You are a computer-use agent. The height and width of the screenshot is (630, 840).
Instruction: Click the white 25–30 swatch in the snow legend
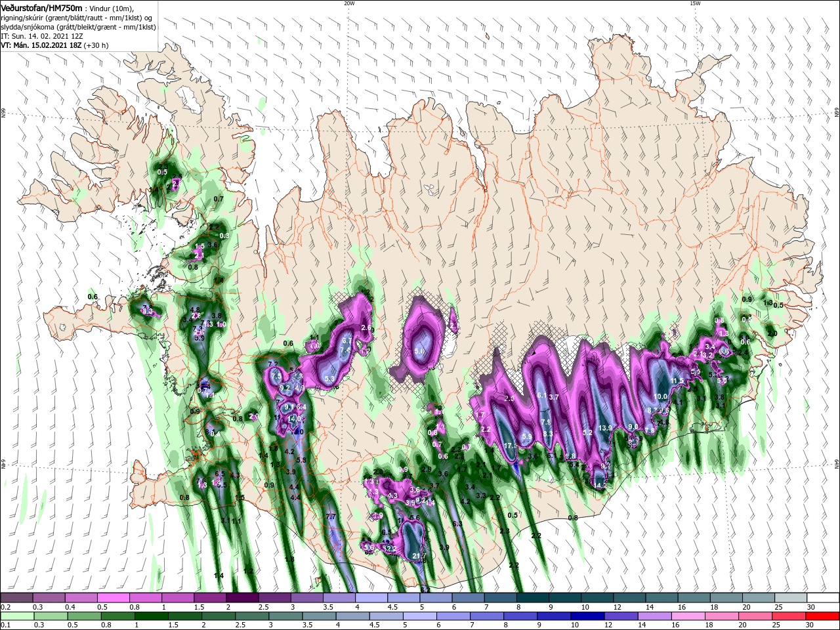click(x=791, y=598)
